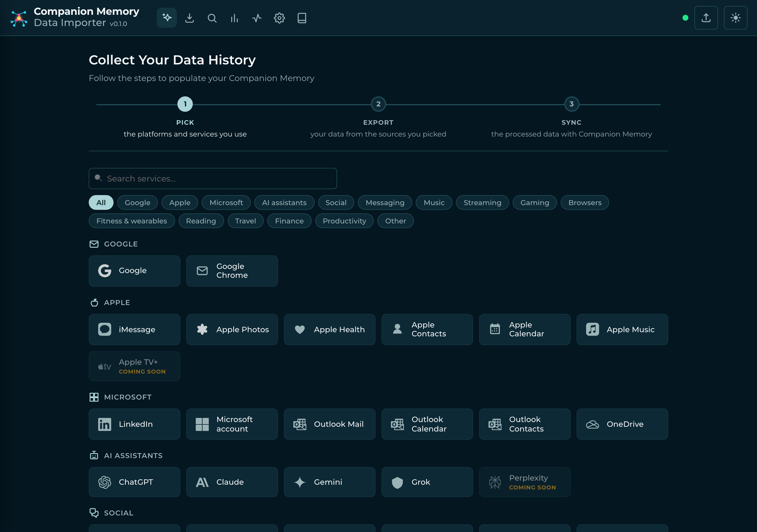
Task: Click the upload share button at top right
Action: click(x=706, y=18)
